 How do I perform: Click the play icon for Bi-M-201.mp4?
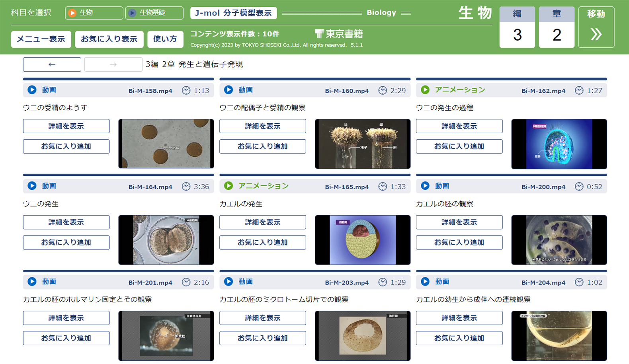tap(32, 282)
